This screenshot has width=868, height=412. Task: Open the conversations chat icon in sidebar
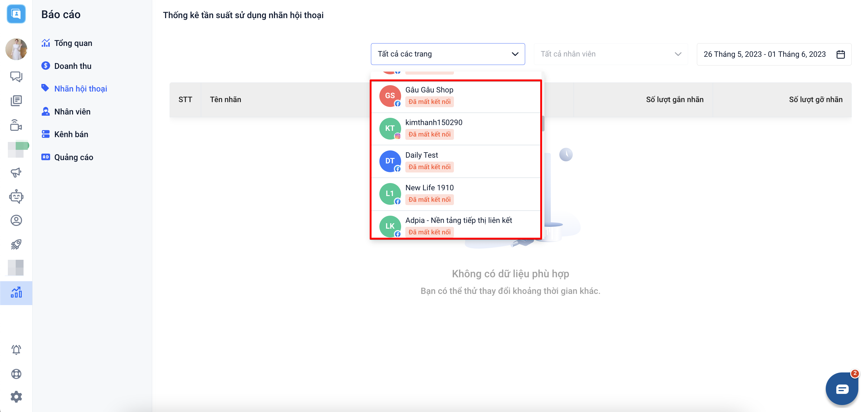click(x=16, y=76)
